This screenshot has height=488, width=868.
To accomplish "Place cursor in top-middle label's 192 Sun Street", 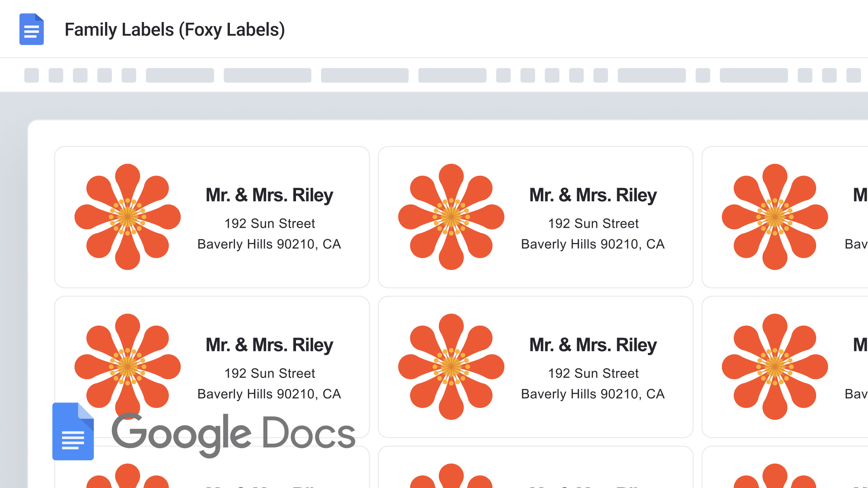I will [x=593, y=224].
